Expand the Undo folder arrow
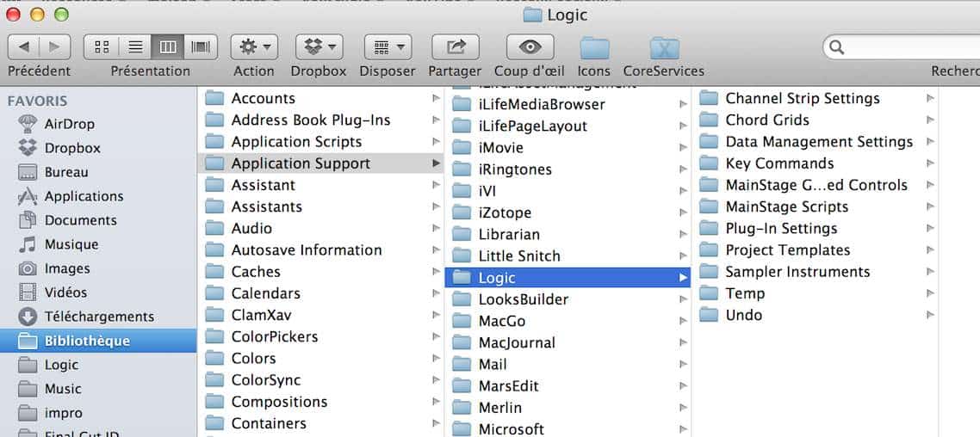 click(x=930, y=315)
